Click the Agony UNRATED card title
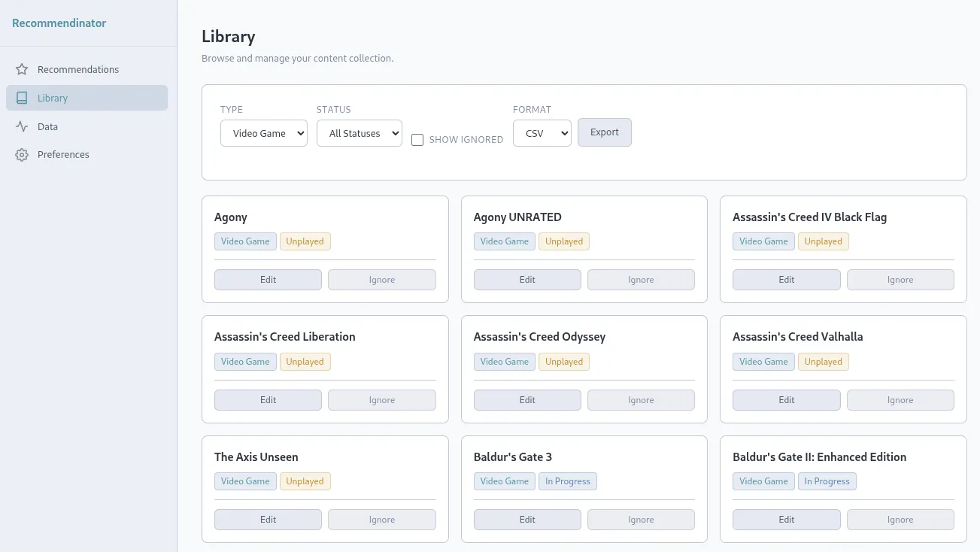Screen dimensions: 980x552 pyautogui.click(x=517, y=217)
